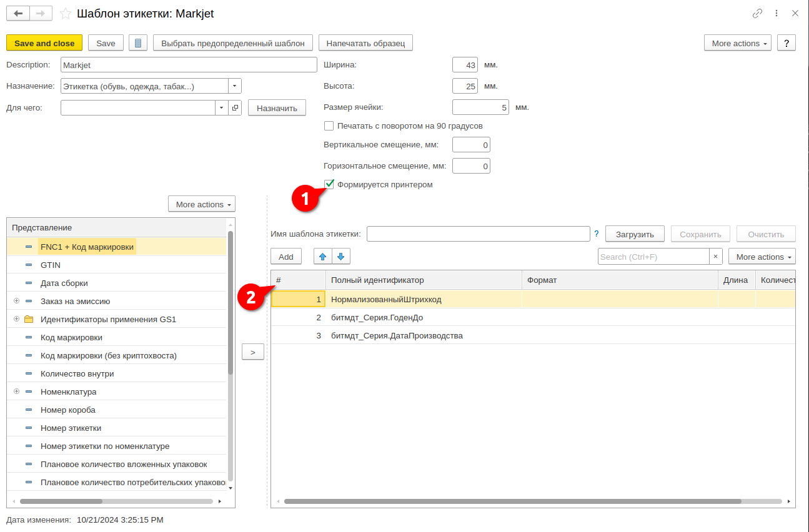Toggle Печатать с поворотом на 90 градусов
The image size is (809, 532).
pos(329,126)
